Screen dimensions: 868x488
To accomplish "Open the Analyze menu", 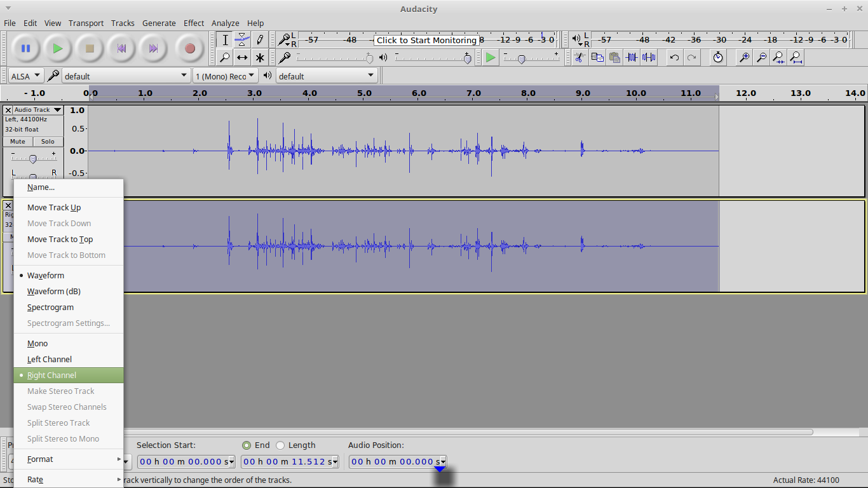I will click(225, 23).
